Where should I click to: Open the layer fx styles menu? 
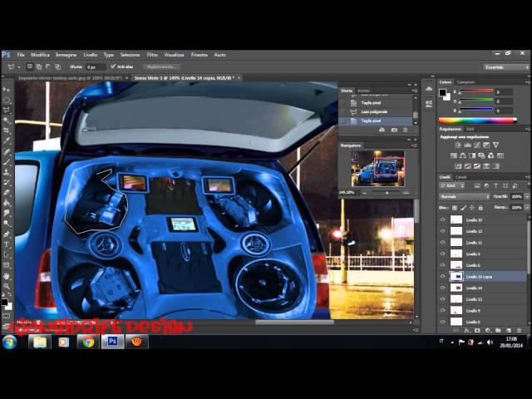tap(467, 330)
